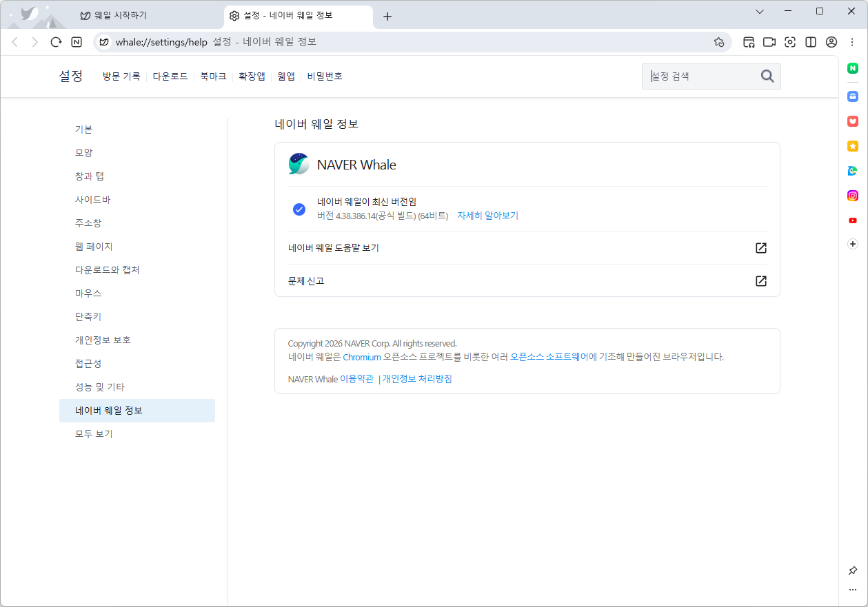Select 접근성 in the settings sidebar
This screenshot has height=607, width=868.
pyautogui.click(x=137, y=364)
